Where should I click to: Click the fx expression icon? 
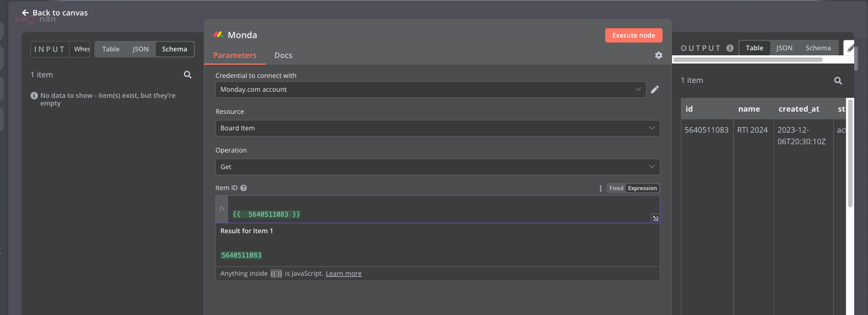click(222, 209)
